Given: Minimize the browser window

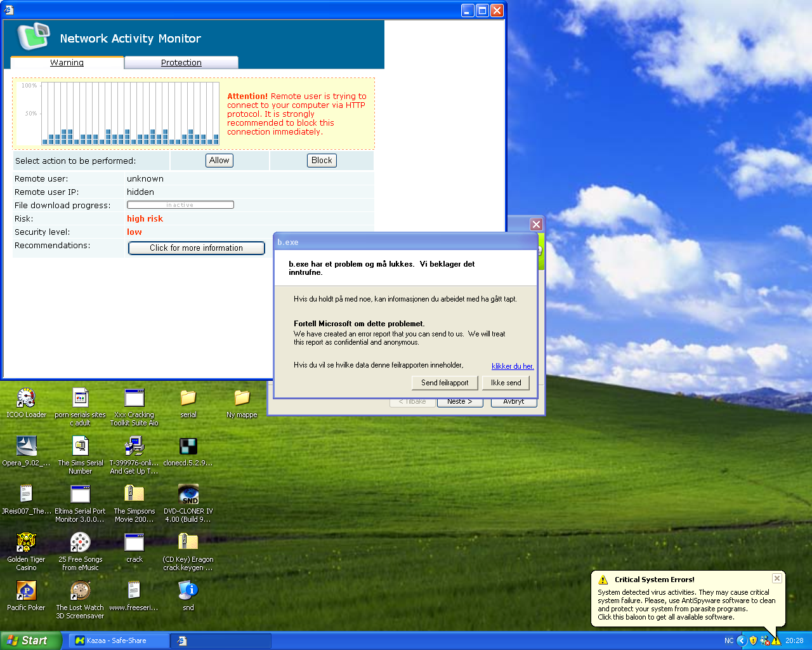Looking at the screenshot, I should (x=468, y=10).
